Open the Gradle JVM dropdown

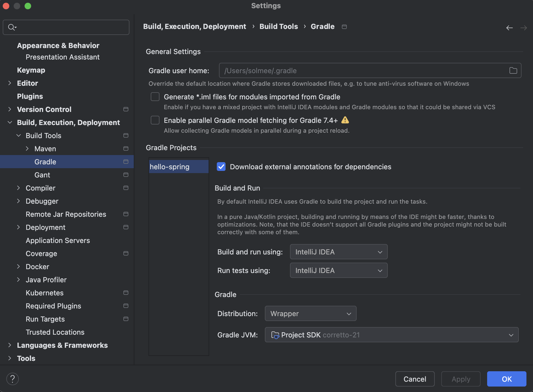[x=392, y=335]
